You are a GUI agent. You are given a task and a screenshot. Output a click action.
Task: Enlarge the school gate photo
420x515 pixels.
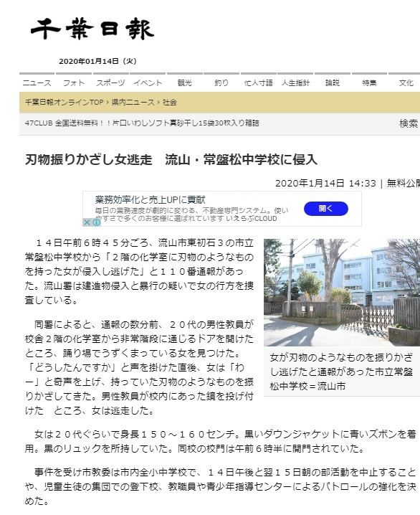(342, 293)
